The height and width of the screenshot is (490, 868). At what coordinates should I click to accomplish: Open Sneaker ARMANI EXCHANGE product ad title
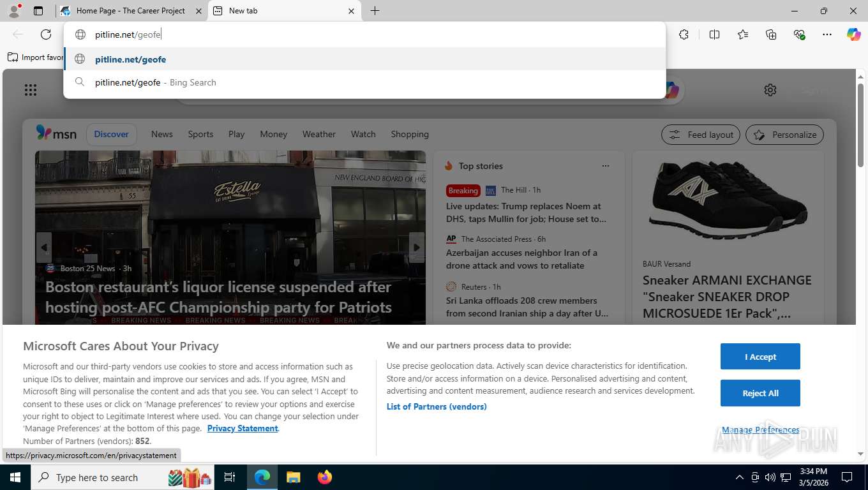click(x=727, y=297)
